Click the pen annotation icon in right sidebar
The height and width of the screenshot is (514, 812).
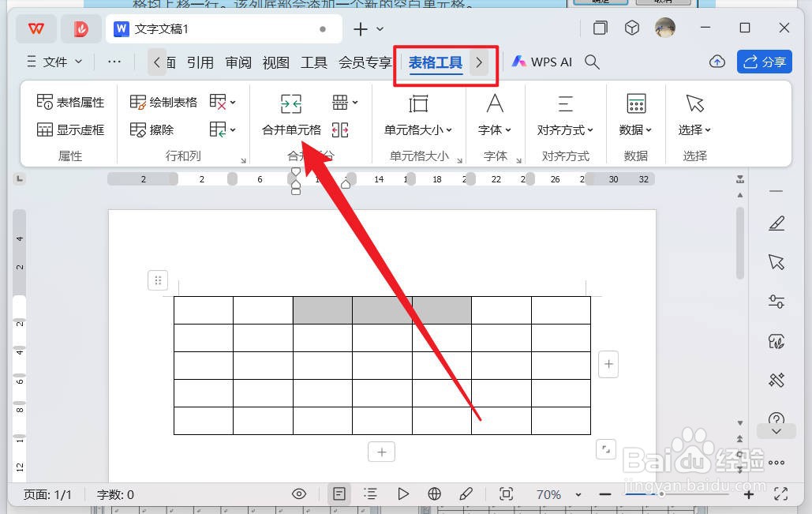pos(776,223)
